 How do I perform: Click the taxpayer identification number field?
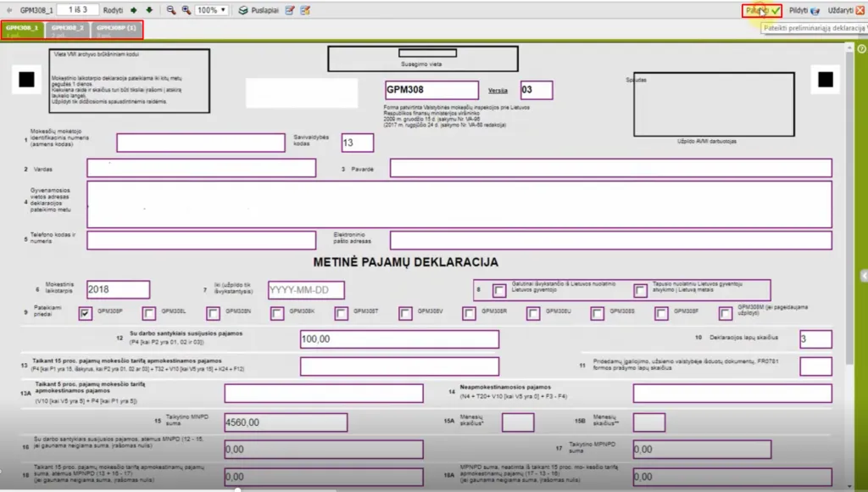click(201, 143)
